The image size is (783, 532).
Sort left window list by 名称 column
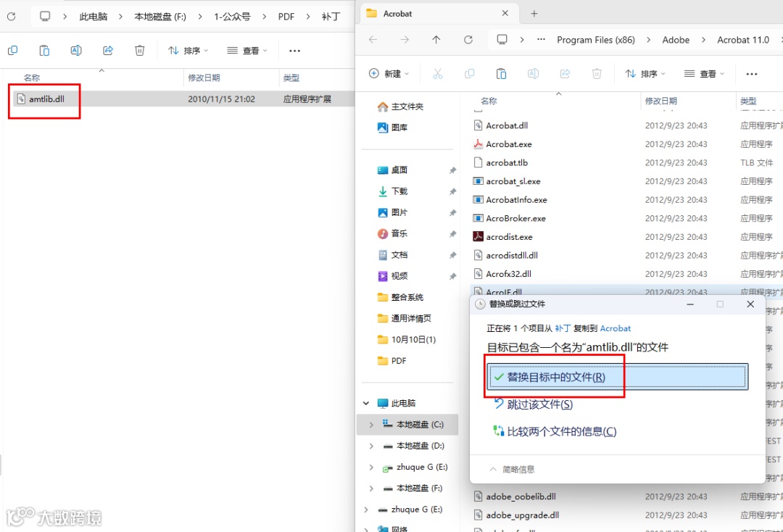tap(31, 78)
